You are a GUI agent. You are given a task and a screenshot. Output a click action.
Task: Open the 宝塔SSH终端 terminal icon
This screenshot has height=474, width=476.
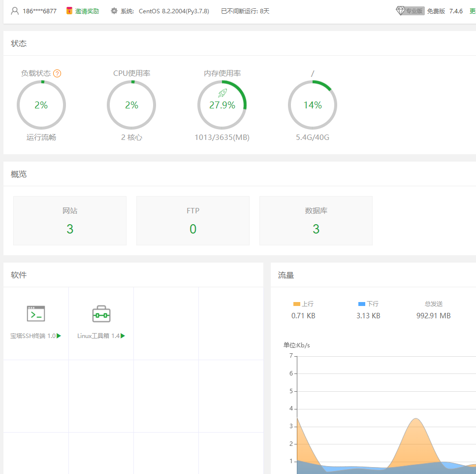point(36,313)
